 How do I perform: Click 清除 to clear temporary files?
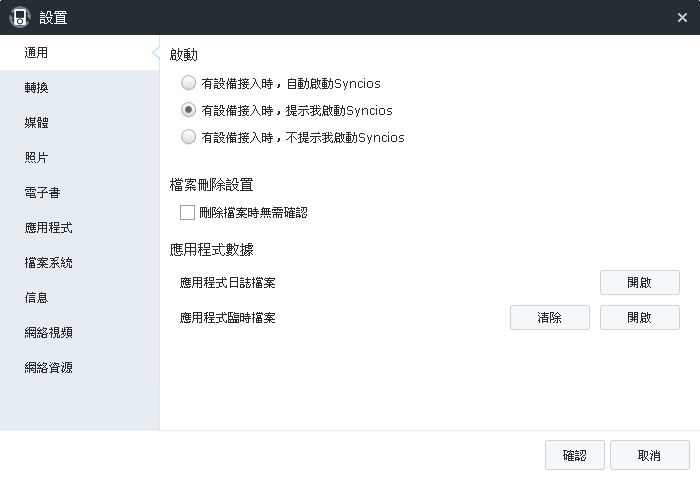[x=549, y=318]
